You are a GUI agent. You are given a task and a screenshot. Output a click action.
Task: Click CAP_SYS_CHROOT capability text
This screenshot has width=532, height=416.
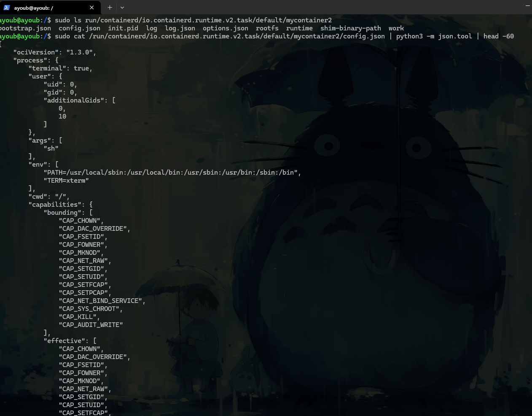click(x=89, y=309)
